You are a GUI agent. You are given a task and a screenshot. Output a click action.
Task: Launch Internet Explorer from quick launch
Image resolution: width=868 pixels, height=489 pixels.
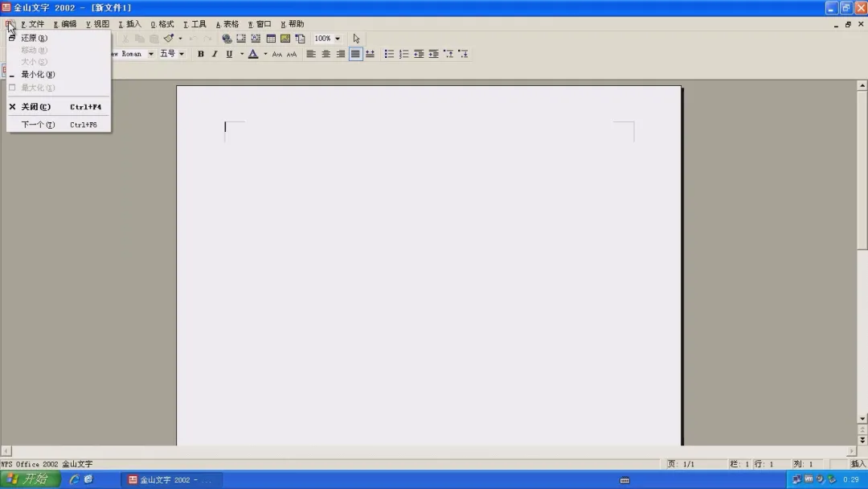click(74, 479)
